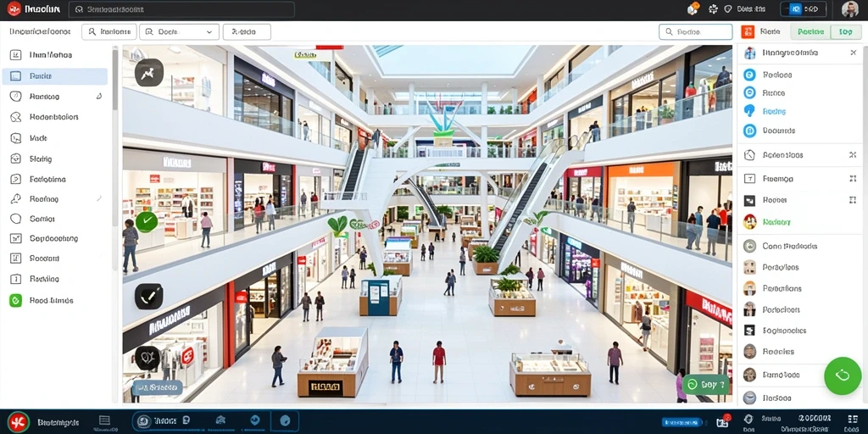This screenshot has height=434, width=868.
Task: Click the dark graph overlay icon on the image
Action: click(x=149, y=73)
